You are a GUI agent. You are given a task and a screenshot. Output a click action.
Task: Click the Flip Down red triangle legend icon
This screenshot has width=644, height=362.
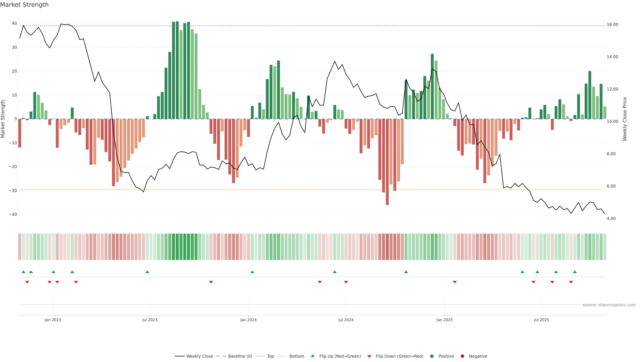tap(369, 356)
